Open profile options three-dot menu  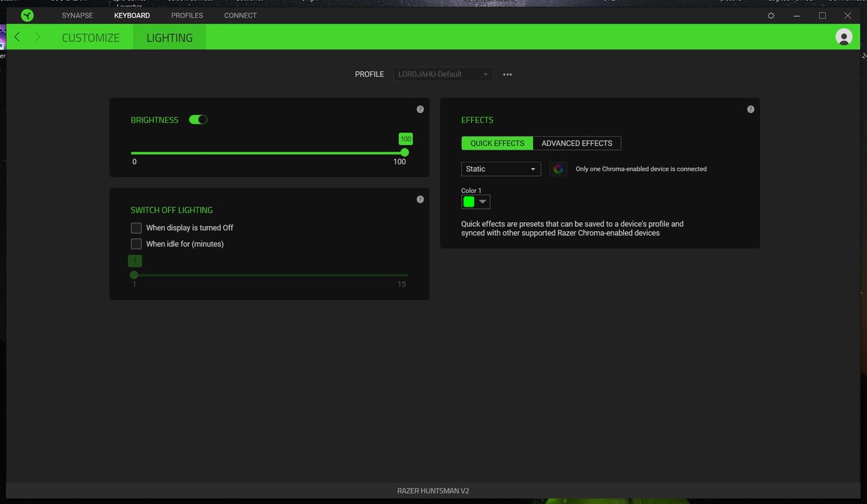coord(507,75)
